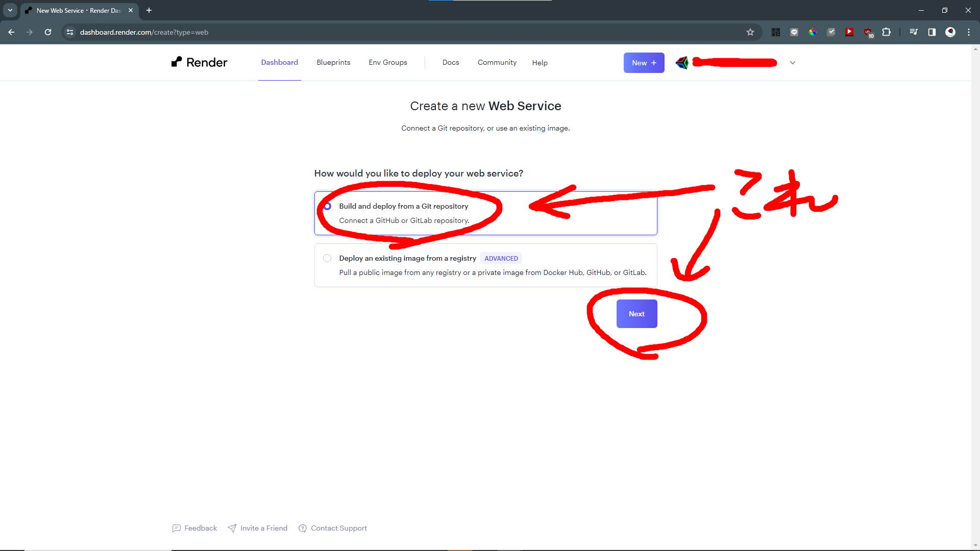Select Build and deploy from Git repository
This screenshot has height=551, width=980.
pos(328,206)
